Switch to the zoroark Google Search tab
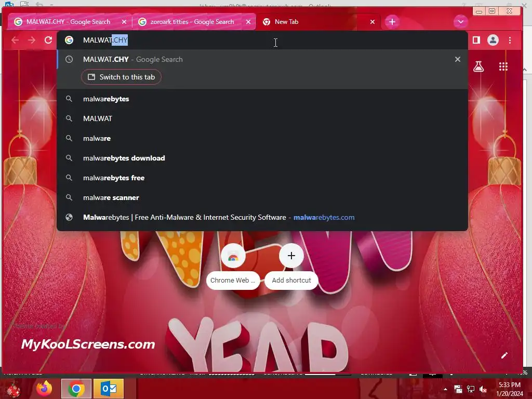 click(x=193, y=22)
